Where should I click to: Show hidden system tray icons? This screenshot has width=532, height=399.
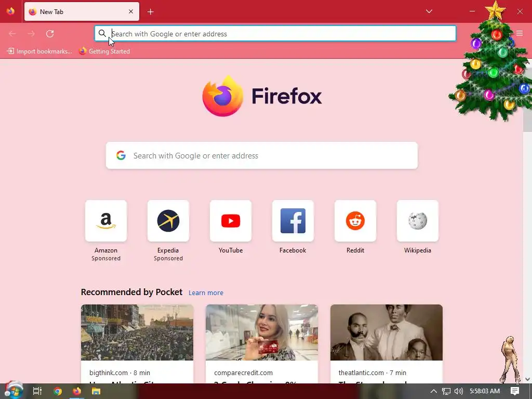pyautogui.click(x=434, y=391)
